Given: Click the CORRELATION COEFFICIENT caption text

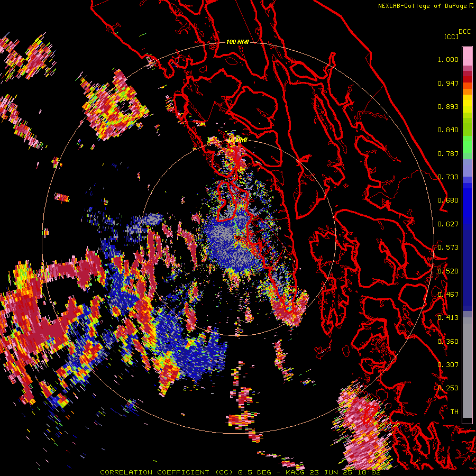Looking at the screenshot, I should point(154,472).
